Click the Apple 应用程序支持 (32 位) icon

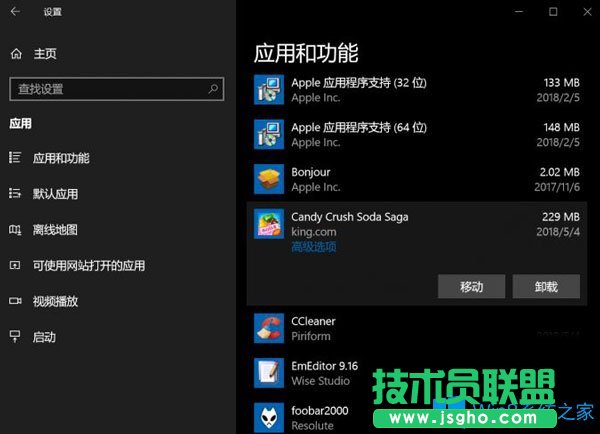[x=269, y=90]
